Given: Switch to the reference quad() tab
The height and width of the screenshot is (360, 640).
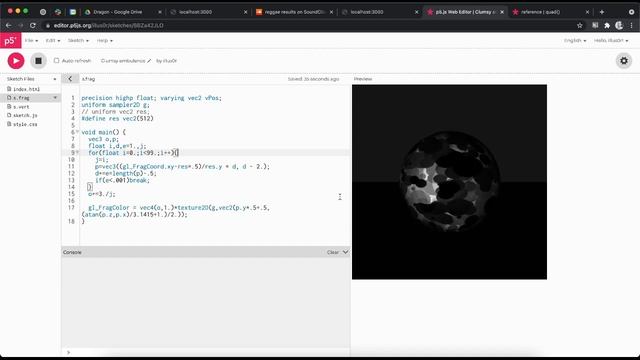Looking at the screenshot, I should [x=551, y=12].
